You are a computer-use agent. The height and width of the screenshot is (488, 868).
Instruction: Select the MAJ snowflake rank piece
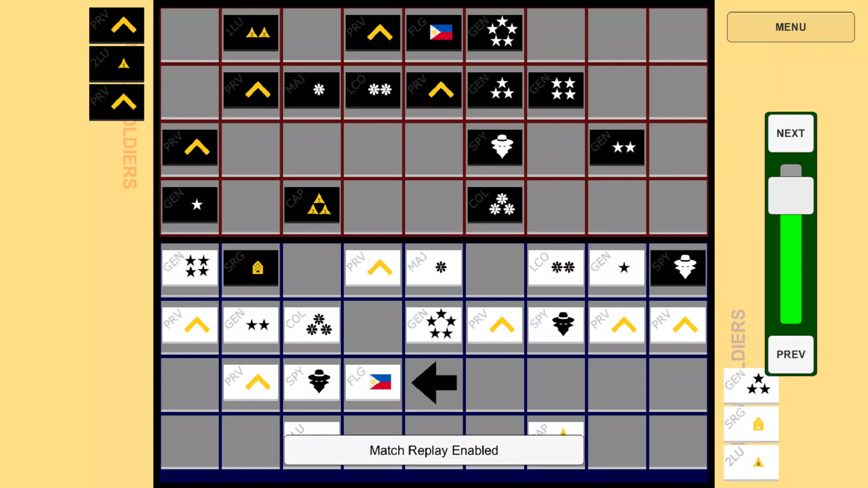pos(434,267)
